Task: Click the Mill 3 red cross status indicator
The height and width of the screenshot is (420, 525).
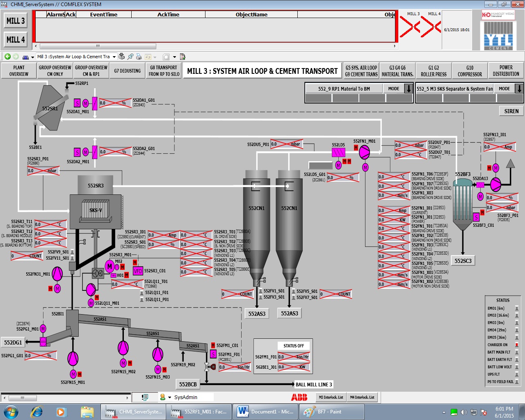Action: point(410,27)
